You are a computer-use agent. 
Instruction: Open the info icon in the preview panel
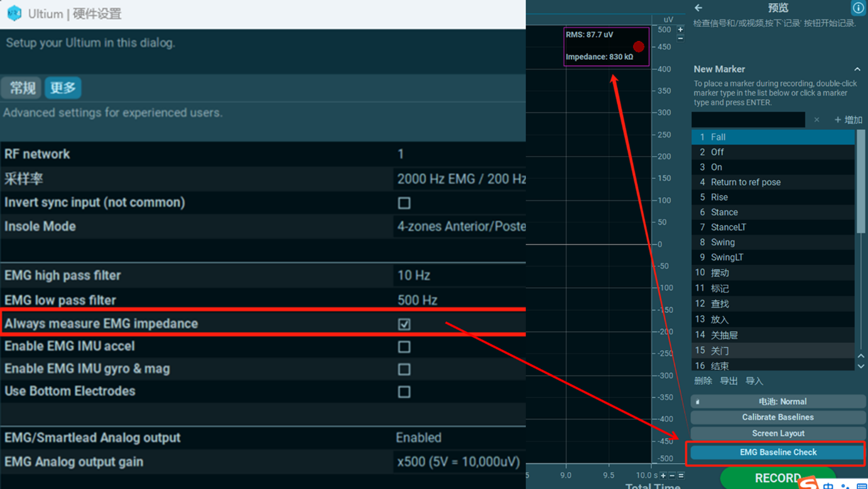858,8
